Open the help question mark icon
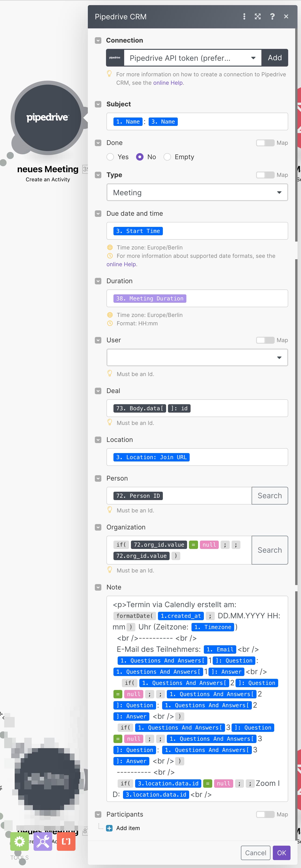Image resolution: width=301 pixels, height=868 pixels. (272, 17)
